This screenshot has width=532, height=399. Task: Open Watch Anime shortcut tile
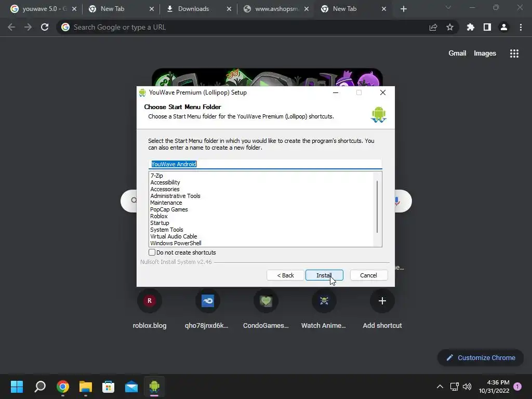[324, 310]
